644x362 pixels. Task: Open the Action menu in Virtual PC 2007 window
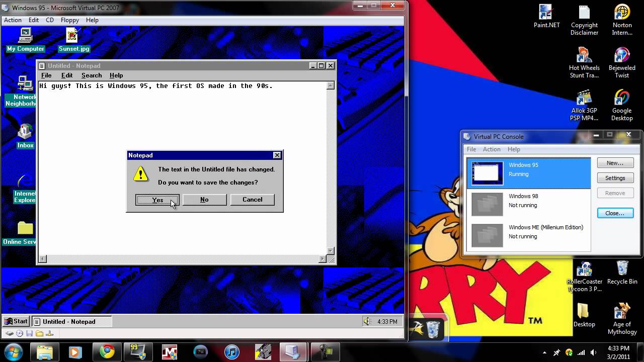[x=13, y=20]
